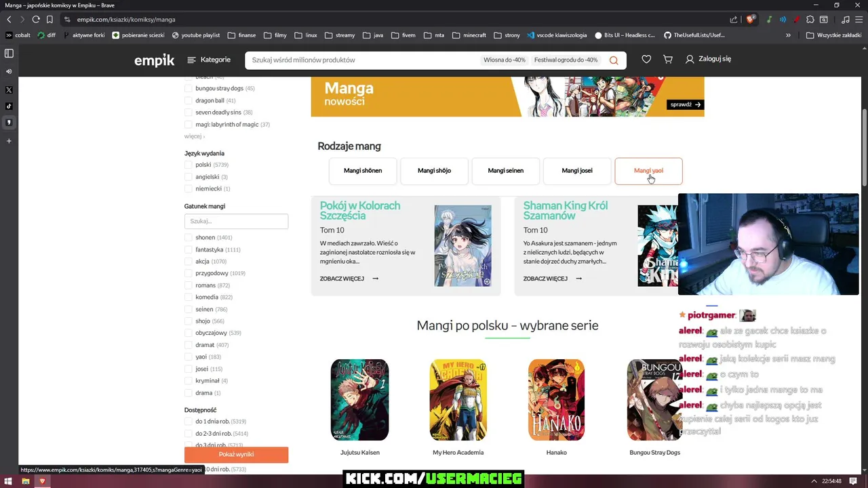
Task: Check the polski language filter
Action: point(189,165)
